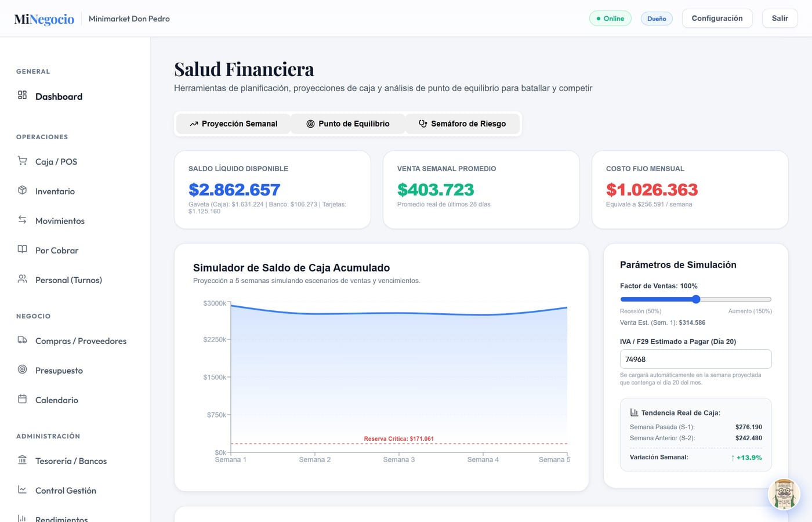Image resolution: width=812 pixels, height=522 pixels.
Task: Click the Control Gestión chart icon
Action: click(x=22, y=490)
